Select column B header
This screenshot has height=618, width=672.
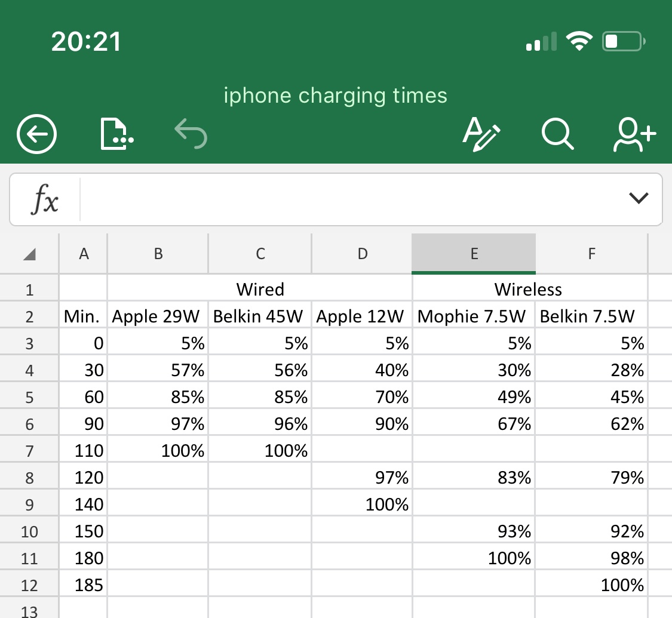click(158, 254)
